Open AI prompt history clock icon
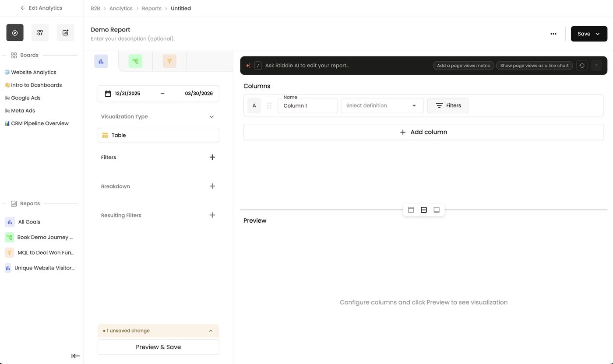Viewport: 613px width, 364px height. (x=581, y=66)
